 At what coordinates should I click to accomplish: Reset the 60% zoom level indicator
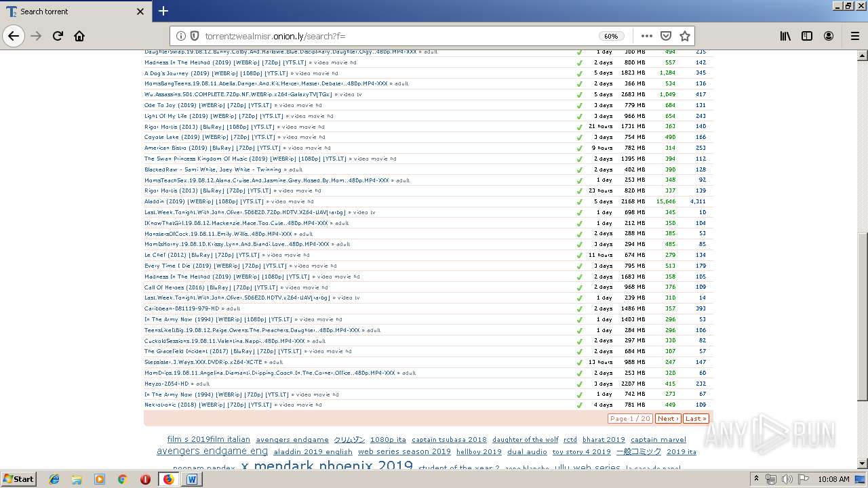tap(611, 36)
